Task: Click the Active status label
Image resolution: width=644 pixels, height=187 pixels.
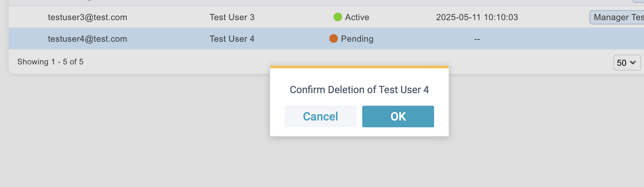Action: [x=357, y=17]
